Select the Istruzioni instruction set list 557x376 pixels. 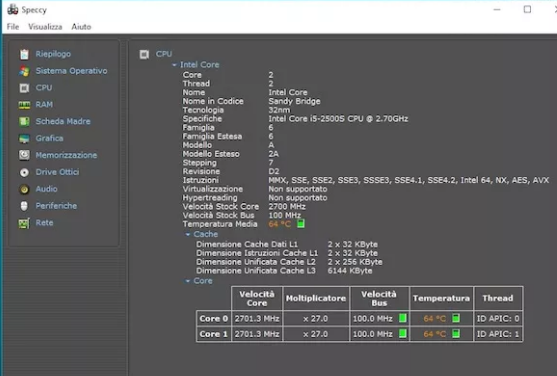pyautogui.click(x=409, y=180)
